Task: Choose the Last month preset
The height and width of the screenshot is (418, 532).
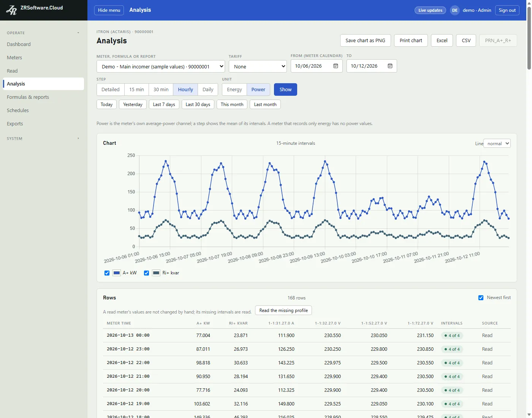Action: coord(265,104)
